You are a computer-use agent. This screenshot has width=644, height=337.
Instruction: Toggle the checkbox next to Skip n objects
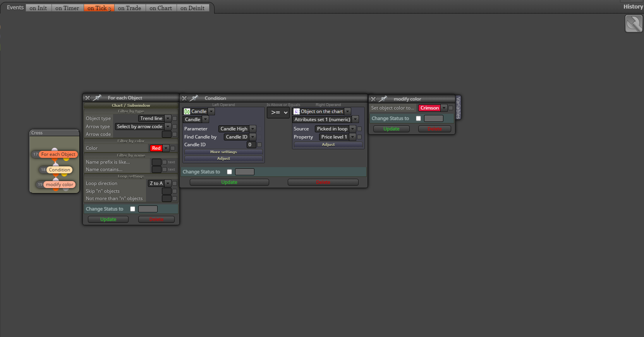[x=175, y=191]
